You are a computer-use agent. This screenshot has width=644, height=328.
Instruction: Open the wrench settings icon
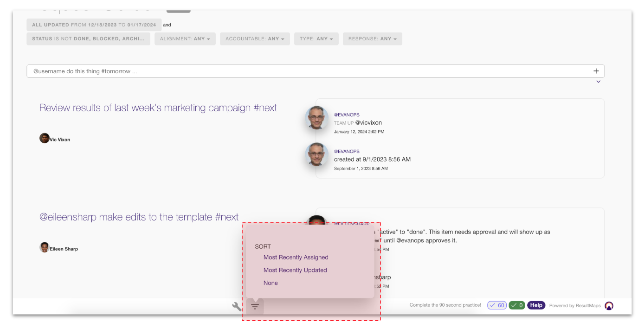point(237,306)
